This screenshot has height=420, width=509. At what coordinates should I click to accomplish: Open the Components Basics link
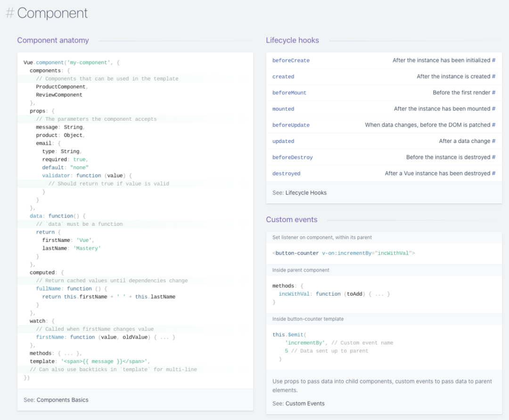pos(62,400)
